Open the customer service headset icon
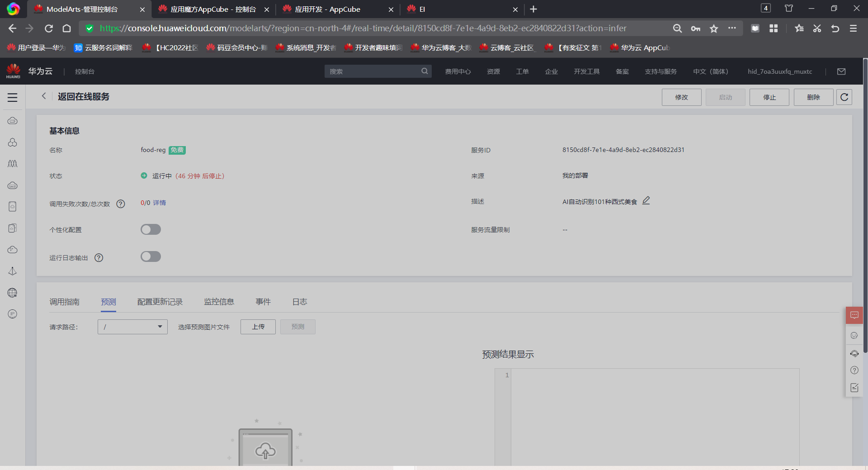Image resolution: width=868 pixels, height=470 pixels. click(x=854, y=353)
